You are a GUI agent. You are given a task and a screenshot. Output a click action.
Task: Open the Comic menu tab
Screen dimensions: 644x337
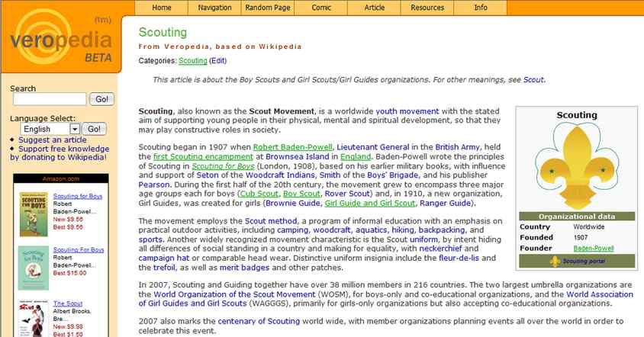tap(321, 8)
